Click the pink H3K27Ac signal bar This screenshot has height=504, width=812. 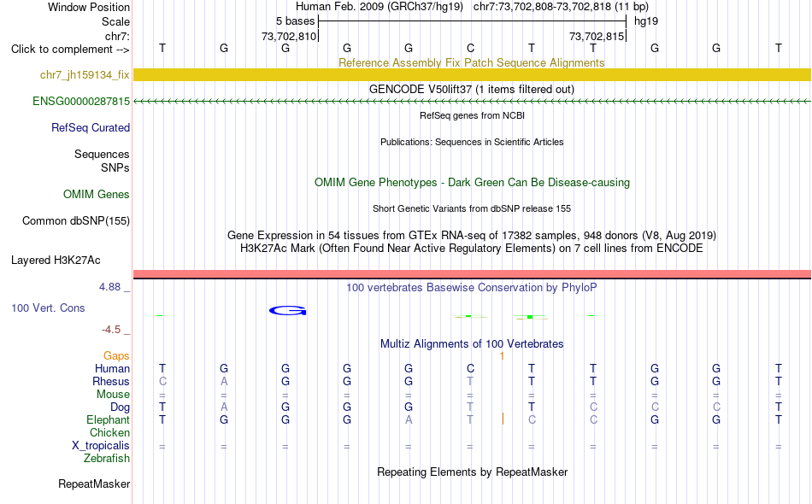tap(472, 273)
